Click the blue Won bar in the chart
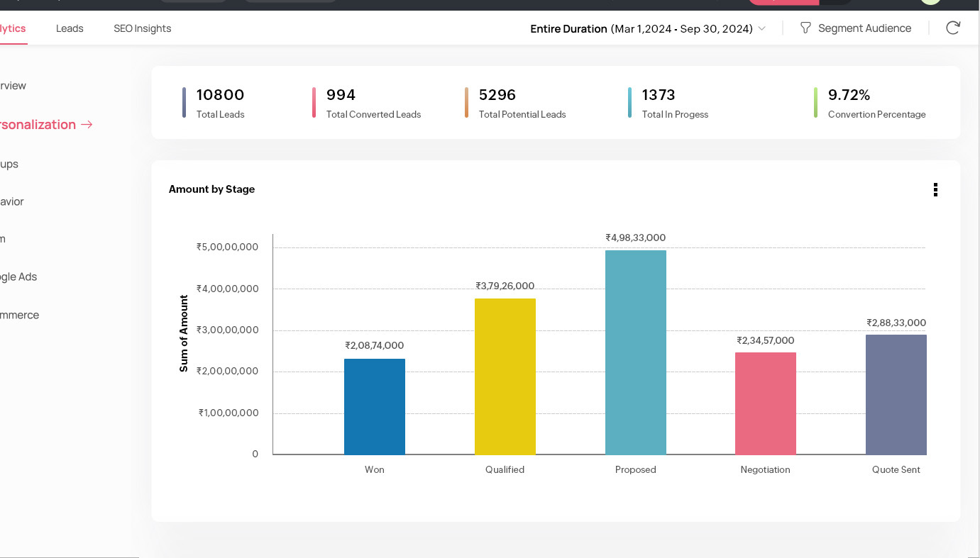The image size is (980, 558). coord(374,406)
